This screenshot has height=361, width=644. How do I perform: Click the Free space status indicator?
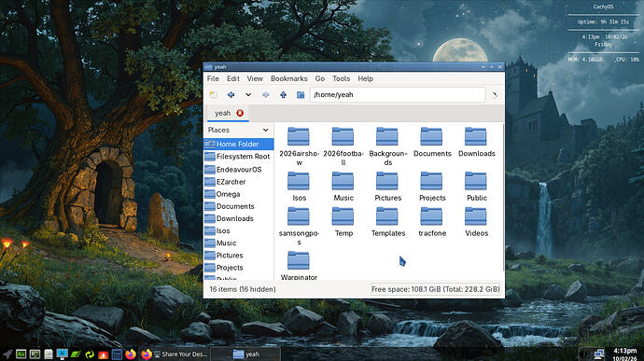435,289
